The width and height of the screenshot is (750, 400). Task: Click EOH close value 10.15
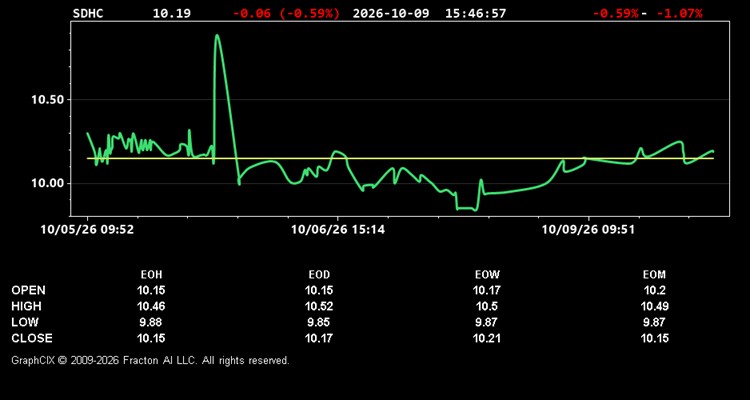(x=151, y=338)
